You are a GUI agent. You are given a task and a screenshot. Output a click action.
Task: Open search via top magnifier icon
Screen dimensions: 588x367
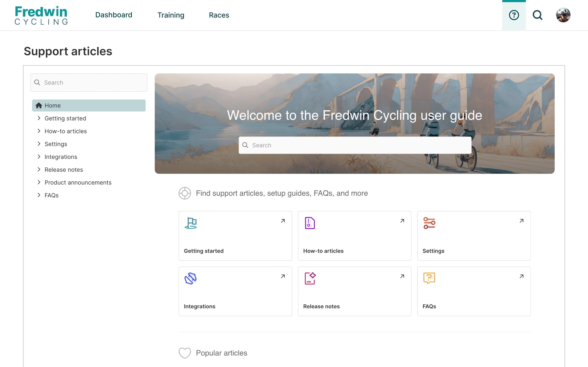coord(537,15)
